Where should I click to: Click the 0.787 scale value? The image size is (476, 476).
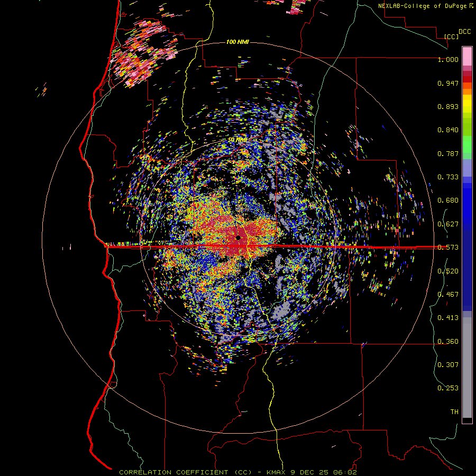pos(448,153)
